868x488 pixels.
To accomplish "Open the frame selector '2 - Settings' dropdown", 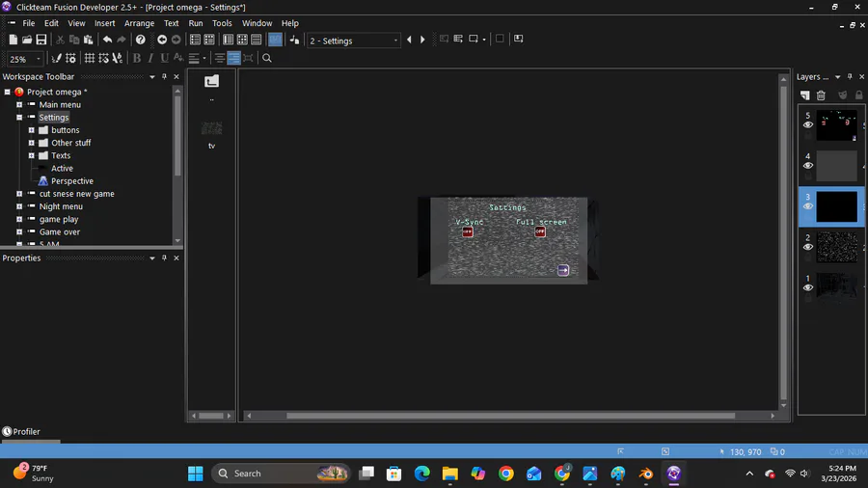I will (x=353, y=41).
